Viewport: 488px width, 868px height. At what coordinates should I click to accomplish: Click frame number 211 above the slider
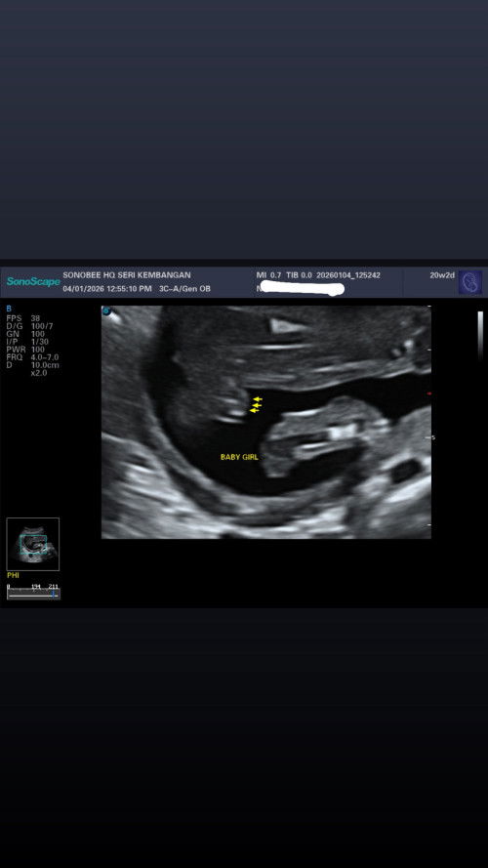pos(53,586)
